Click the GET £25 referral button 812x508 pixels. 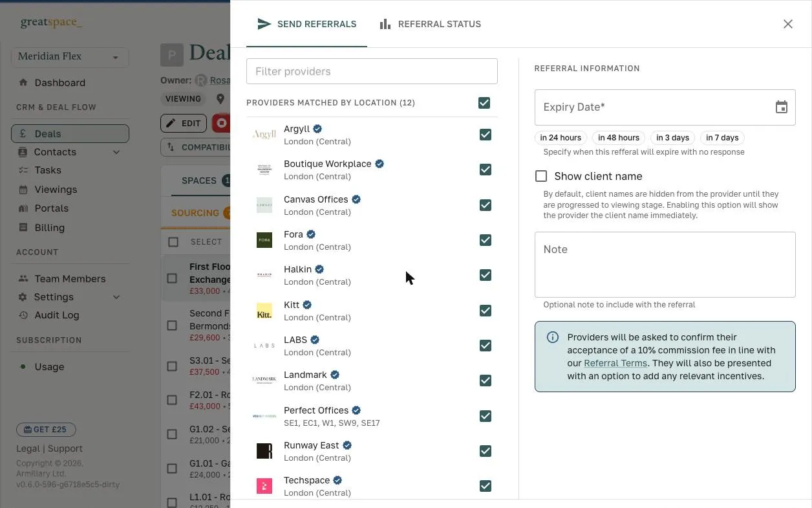[46, 430]
